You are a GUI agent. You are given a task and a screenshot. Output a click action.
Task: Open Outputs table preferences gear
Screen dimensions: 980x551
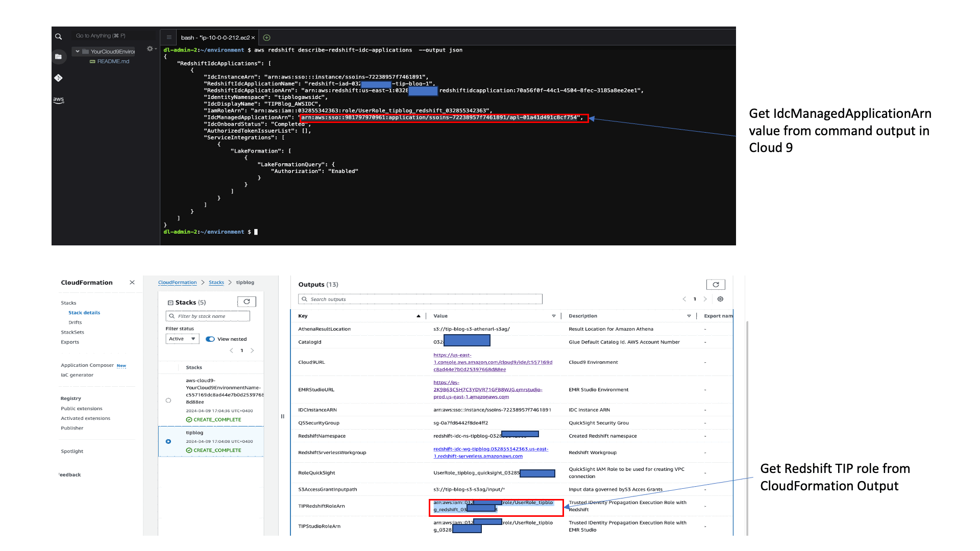(720, 299)
